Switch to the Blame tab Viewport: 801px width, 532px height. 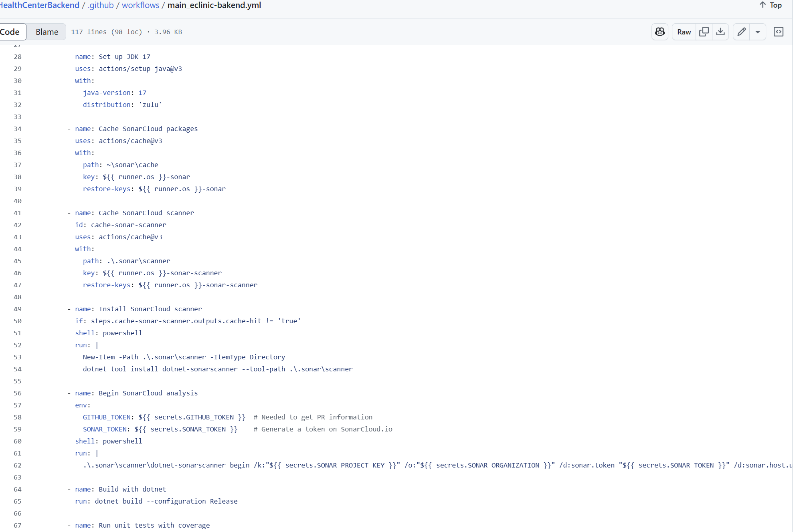pos(47,32)
